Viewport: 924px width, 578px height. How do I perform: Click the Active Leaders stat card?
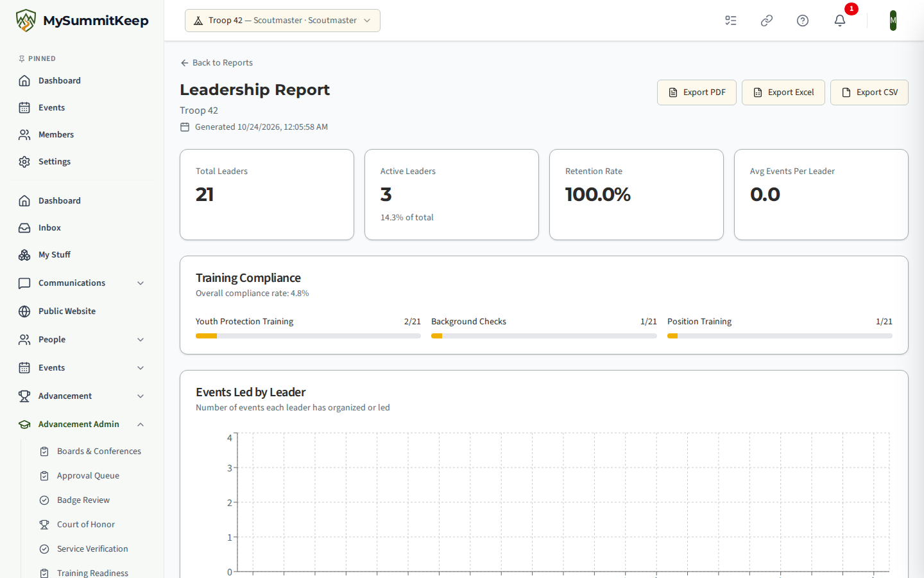click(452, 195)
